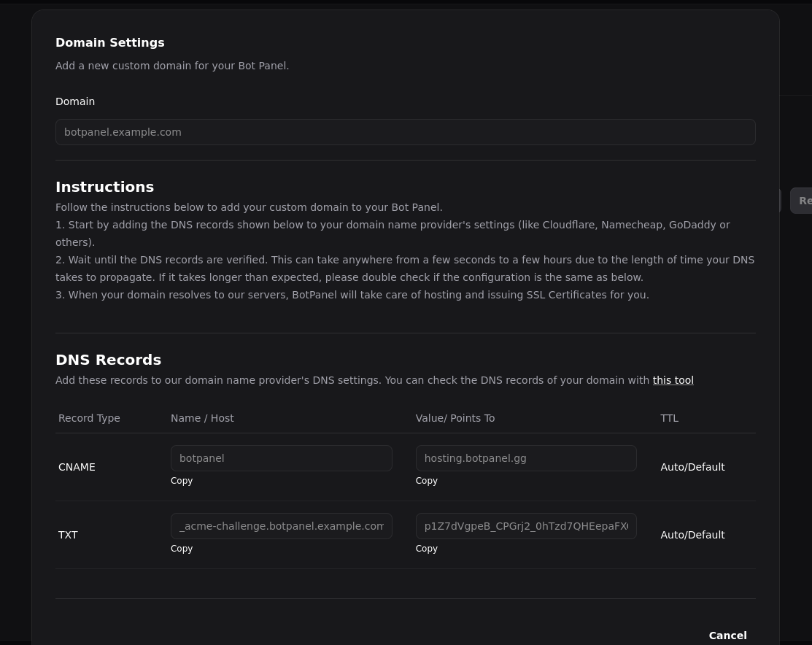The width and height of the screenshot is (812, 645).
Task: Click the Domain input field
Action: (x=405, y=132)
